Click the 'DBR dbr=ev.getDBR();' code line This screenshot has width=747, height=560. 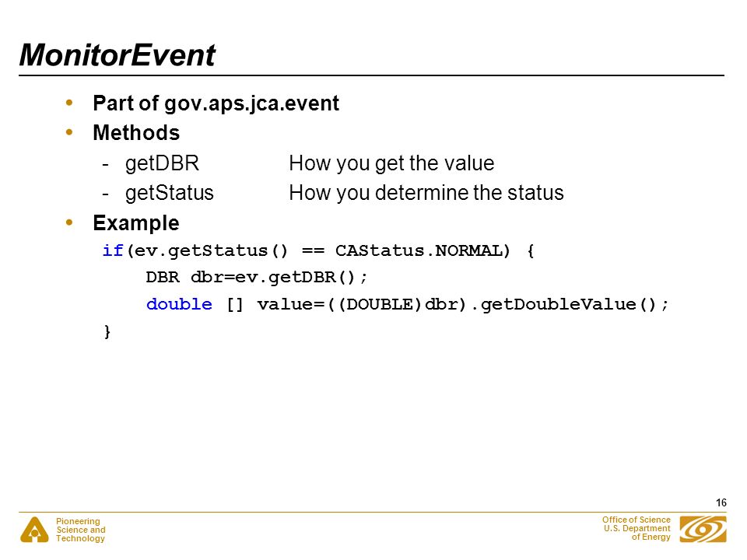257,277
